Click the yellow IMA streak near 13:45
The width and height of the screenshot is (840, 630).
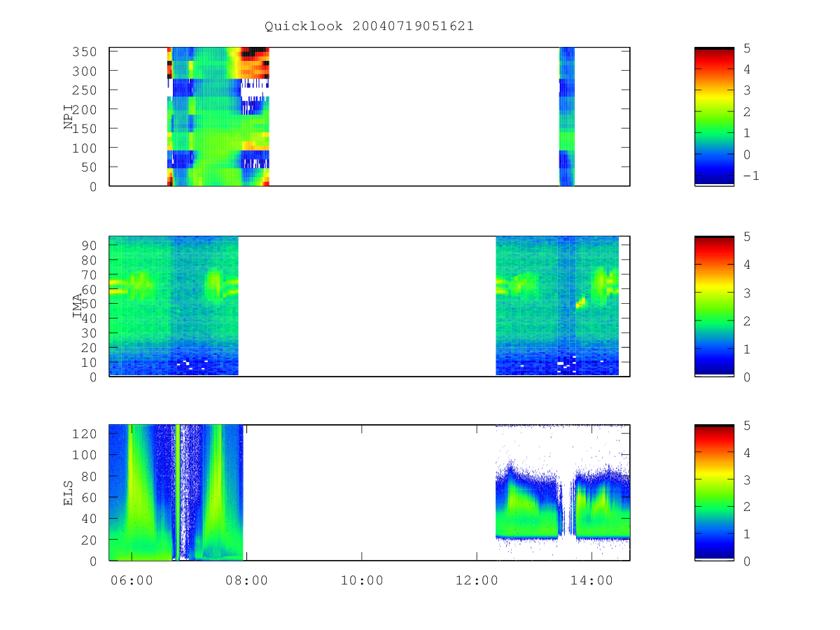(580, 302)
